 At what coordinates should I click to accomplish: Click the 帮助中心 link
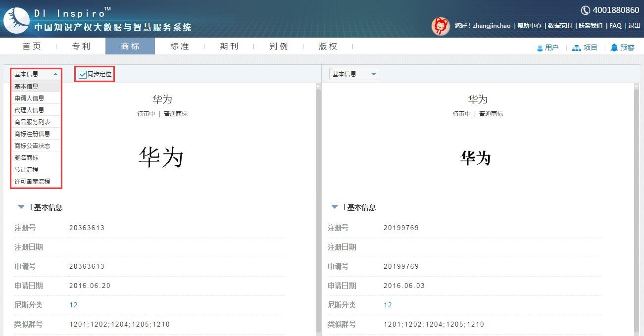(529, 26)
